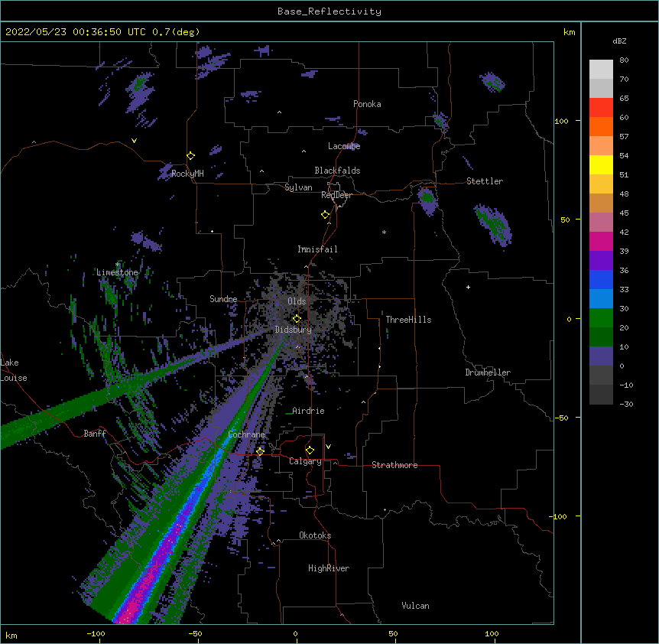The image size is (659, 644).
Task: Click the 2022/05/23 00:36:50 UTC timestamp
Action: click(x=75, y=32)
